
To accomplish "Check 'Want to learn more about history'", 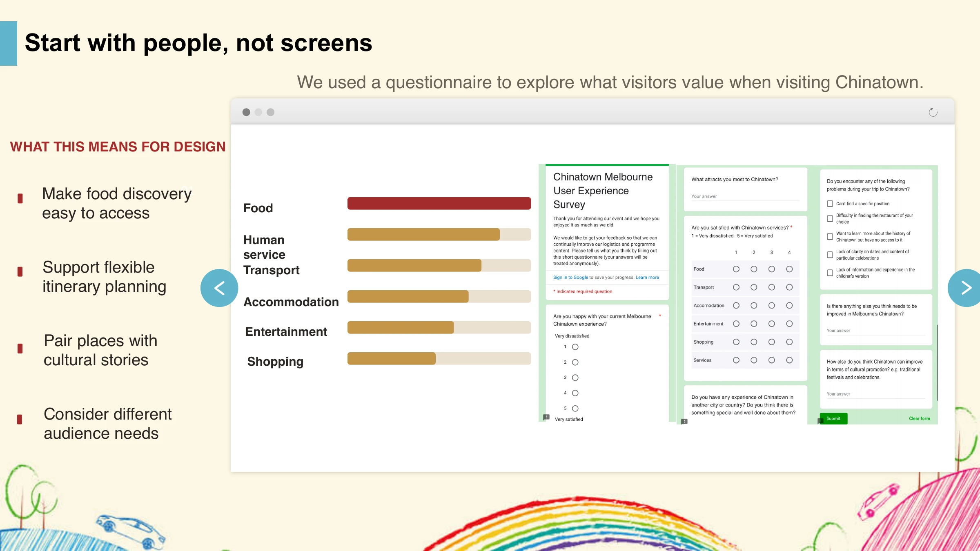I will pyautogui.click(x=830, y=237).
